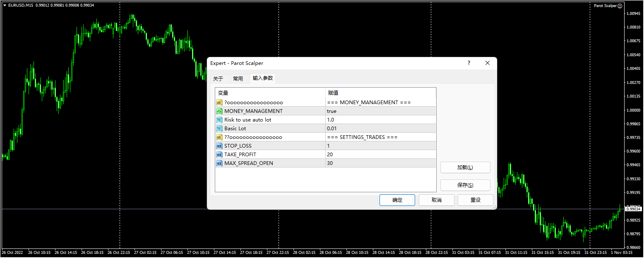644x258 pixels.
Task: Select the TAKE_PROFIT variable name
Action: (240, 154)
